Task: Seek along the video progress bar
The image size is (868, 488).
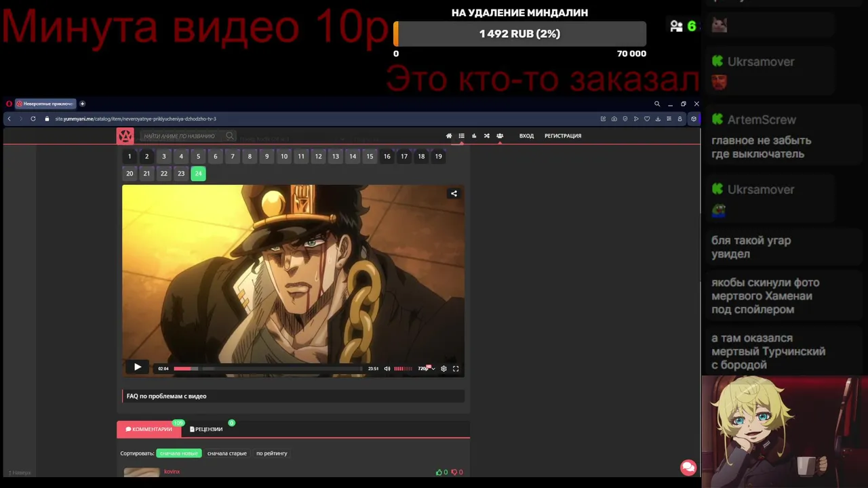Action: (268, 369)
